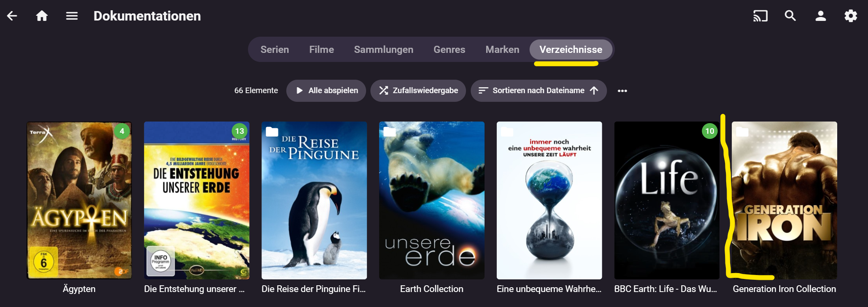Viewport: 868px width, 307px height.
Task: Switch to the Serien tab
Action: coord(275,49)
